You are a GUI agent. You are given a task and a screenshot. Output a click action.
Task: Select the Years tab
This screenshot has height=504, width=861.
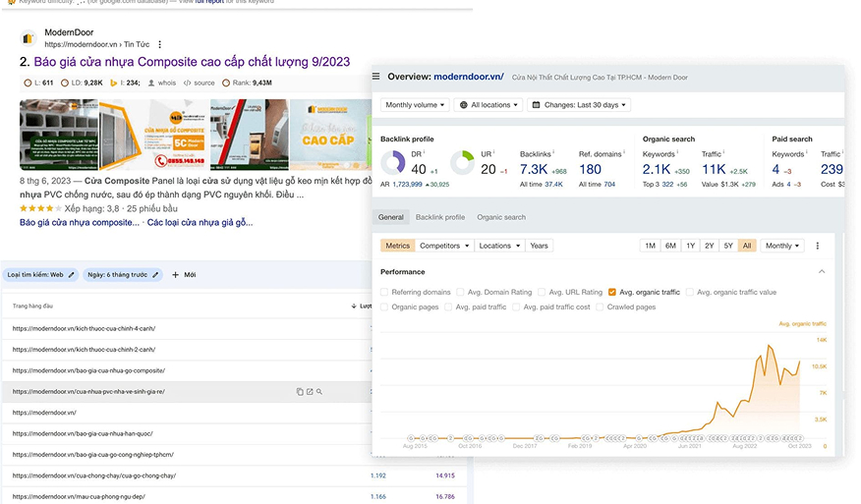pyautogui.click(x=539, y=246)
